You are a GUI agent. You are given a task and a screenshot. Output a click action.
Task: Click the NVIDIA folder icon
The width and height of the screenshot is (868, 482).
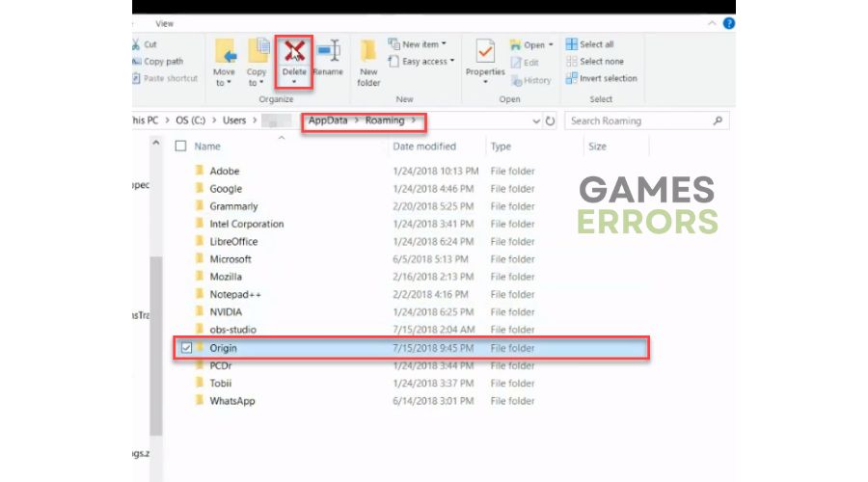[200, 311]
